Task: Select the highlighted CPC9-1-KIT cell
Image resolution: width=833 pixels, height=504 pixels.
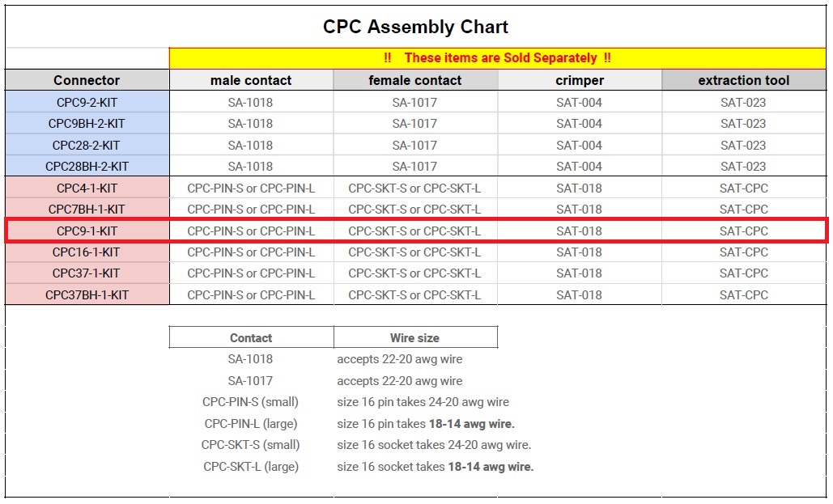Action: click(x=87, y=231)
